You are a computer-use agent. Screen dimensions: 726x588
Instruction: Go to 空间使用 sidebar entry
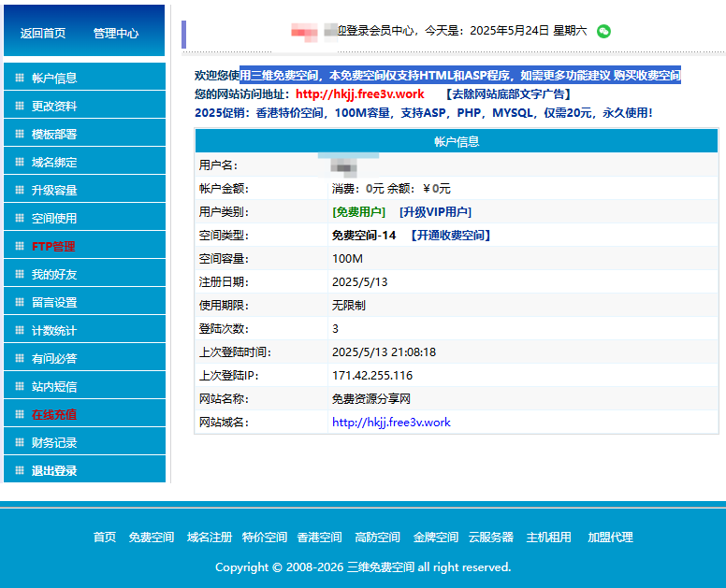pyautogui.click(x=54, y=219)
